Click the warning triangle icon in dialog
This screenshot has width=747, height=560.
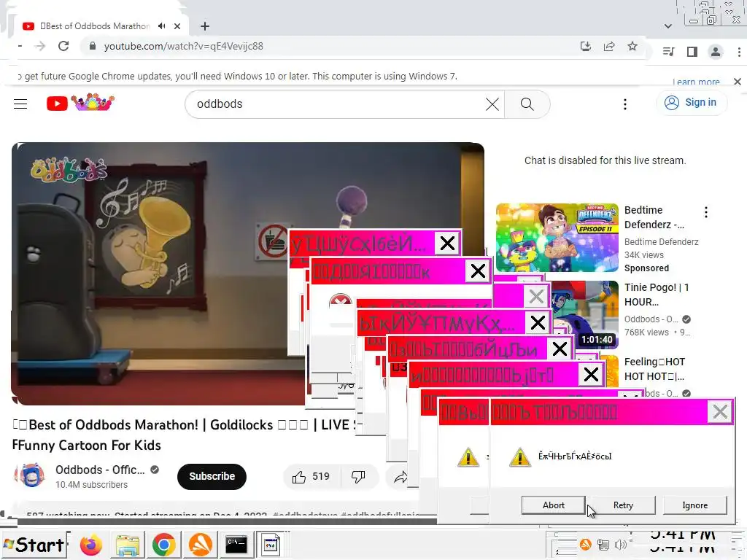pos(519,456)
